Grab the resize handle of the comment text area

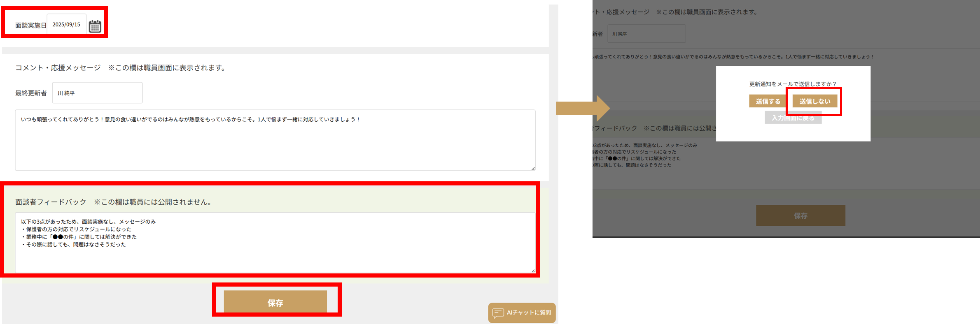533,168
